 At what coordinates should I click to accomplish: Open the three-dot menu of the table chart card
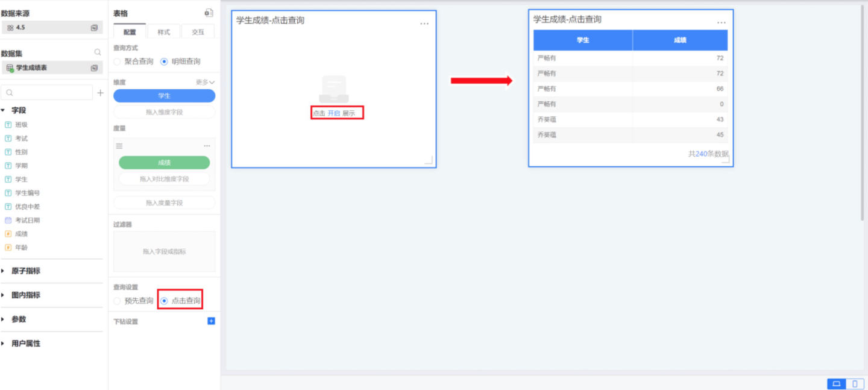pos(722,23)
